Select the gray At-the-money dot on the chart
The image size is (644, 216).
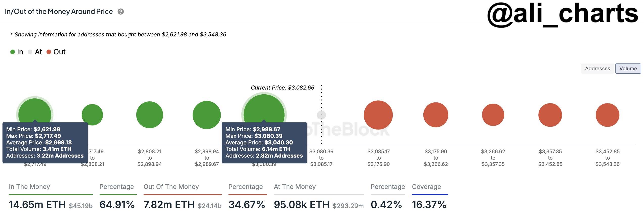[x=321, y=115]
